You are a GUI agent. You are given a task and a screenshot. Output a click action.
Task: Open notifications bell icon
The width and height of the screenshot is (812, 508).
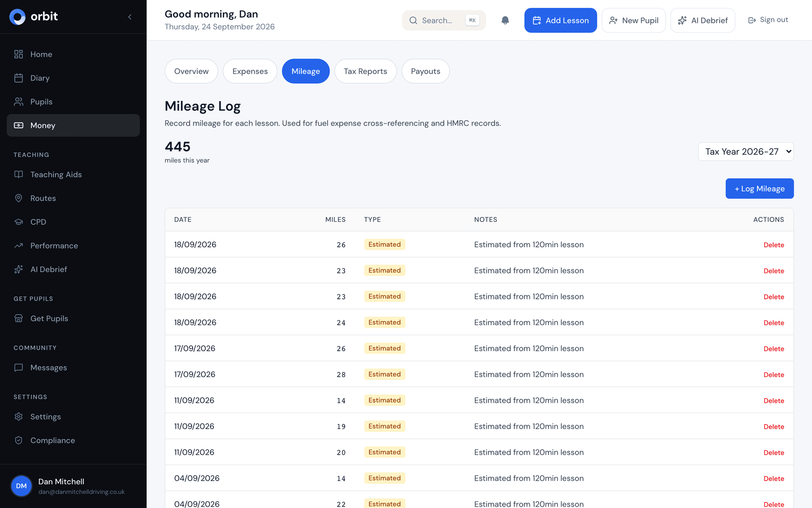(505, 20)
